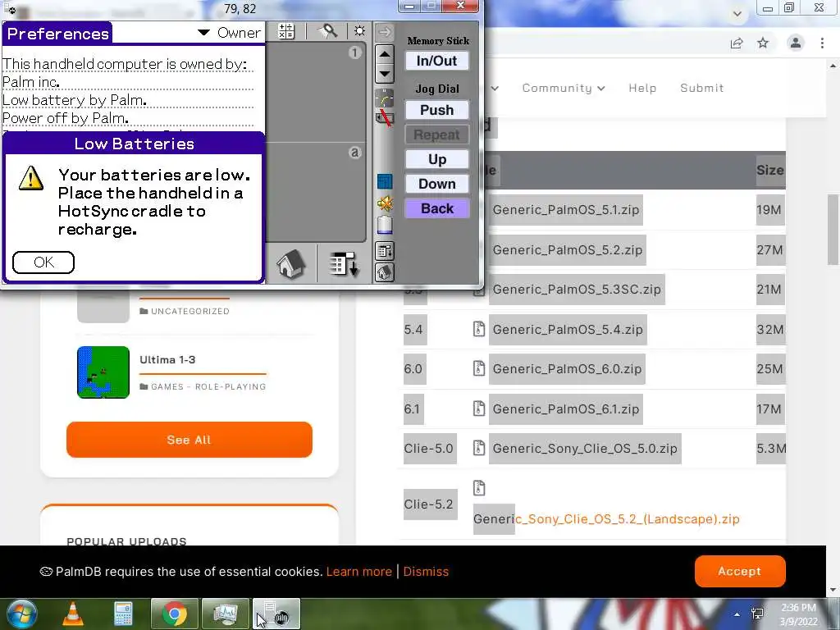Click the emulator window system menu icon
The height and width of the screenshot is (630, 840).
[10, 8]
